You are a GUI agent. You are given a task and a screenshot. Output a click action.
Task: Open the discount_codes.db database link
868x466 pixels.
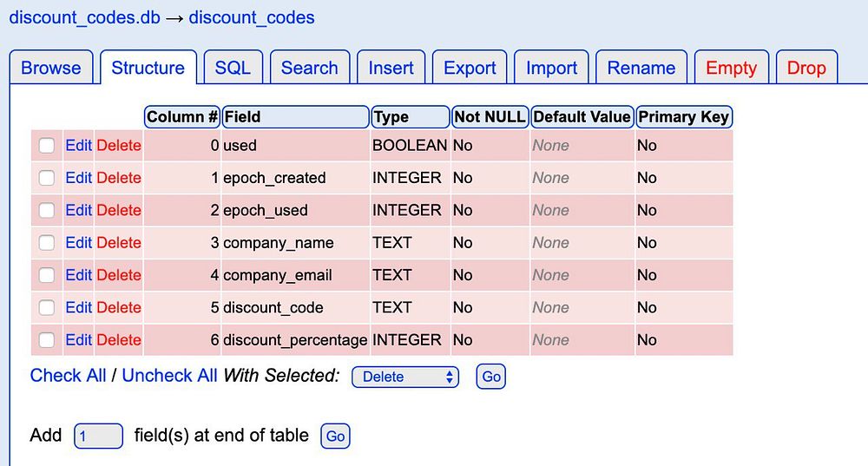[x=84, y=17]
